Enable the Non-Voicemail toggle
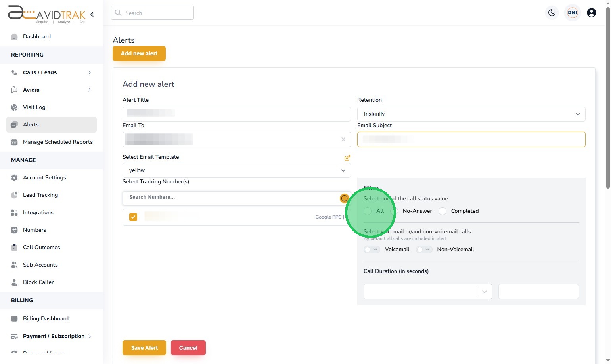This screenshot has width=611, height=364. 424,250
